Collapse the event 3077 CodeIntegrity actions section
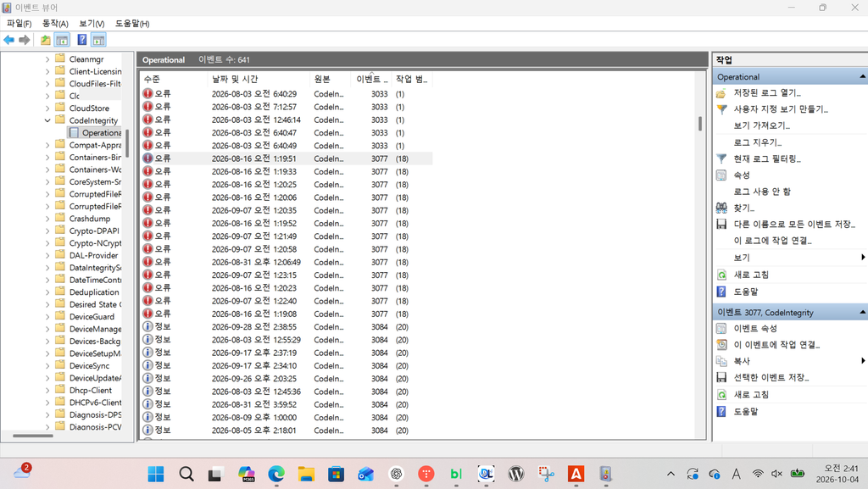The image size is (868, 489). coord(862,313)
